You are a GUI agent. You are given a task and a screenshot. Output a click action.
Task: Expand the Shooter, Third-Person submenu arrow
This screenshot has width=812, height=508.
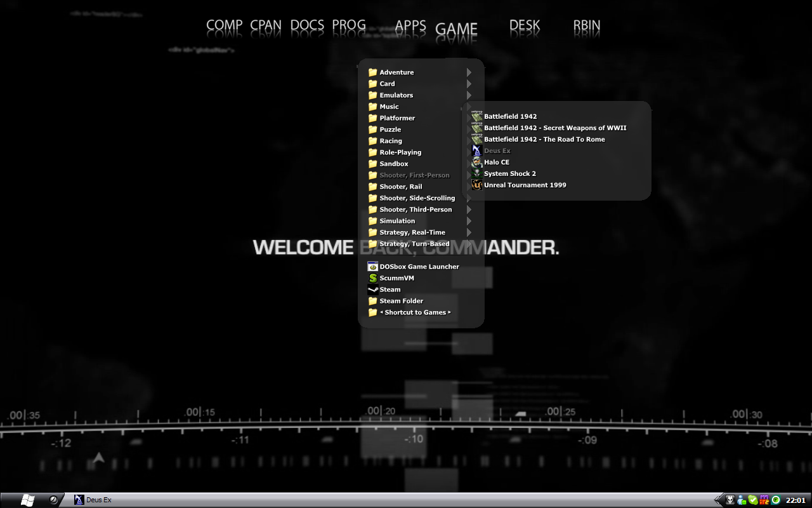coord(469,210)
